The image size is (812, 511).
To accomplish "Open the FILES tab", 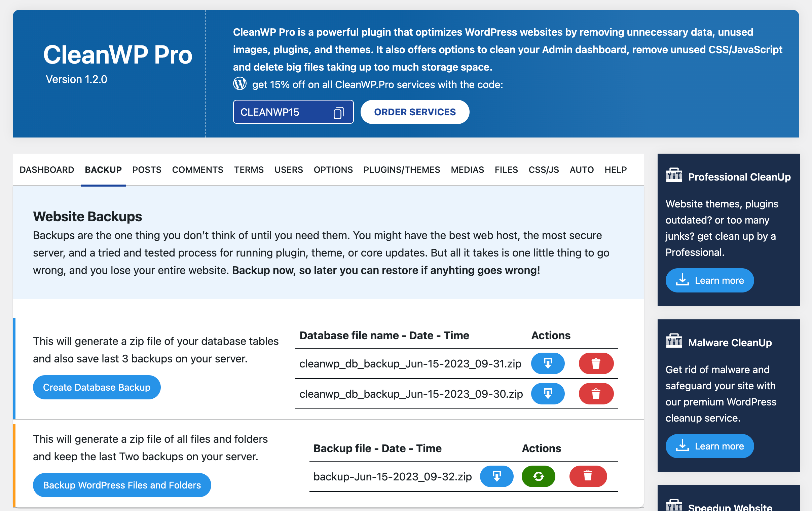I will pos(506,169).
